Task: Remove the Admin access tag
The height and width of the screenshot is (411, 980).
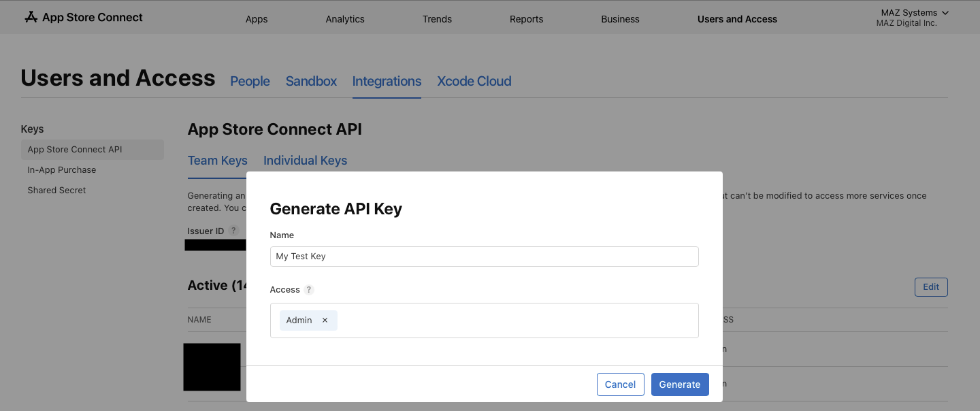Action: pyautogui.click(x=325, y=320)
